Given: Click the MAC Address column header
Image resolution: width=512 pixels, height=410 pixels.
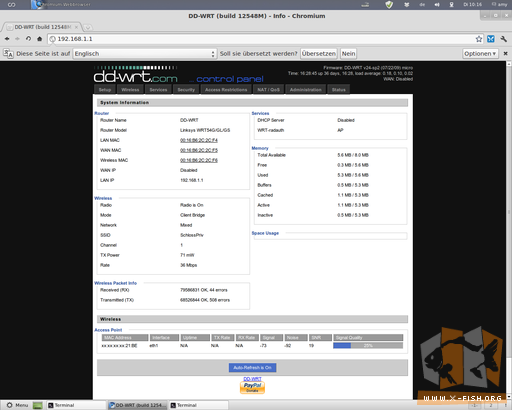Looking at the screenshot, I should click(125, 337).
